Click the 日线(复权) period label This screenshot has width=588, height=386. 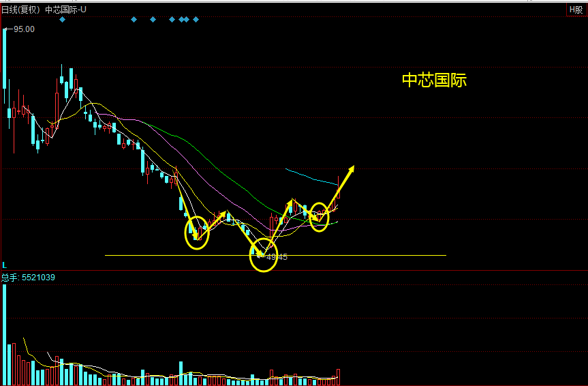pos(20,10)
